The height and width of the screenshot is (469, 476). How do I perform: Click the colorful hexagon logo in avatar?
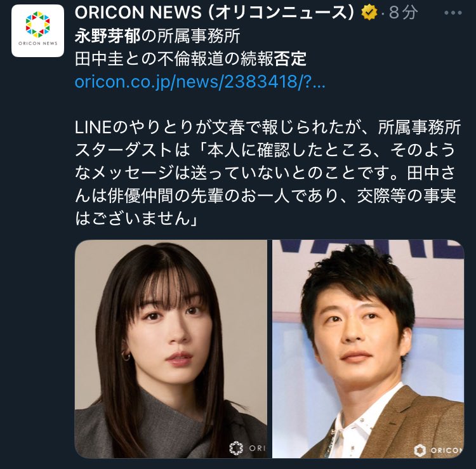pyautogui.click(x=37, y=25)
